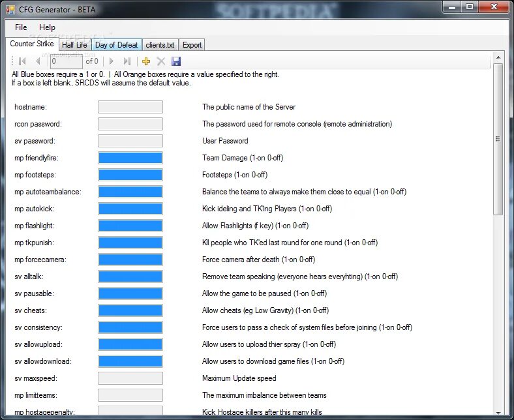Click 'Team Damage (1-on 0-off)' description

[243, 158]
